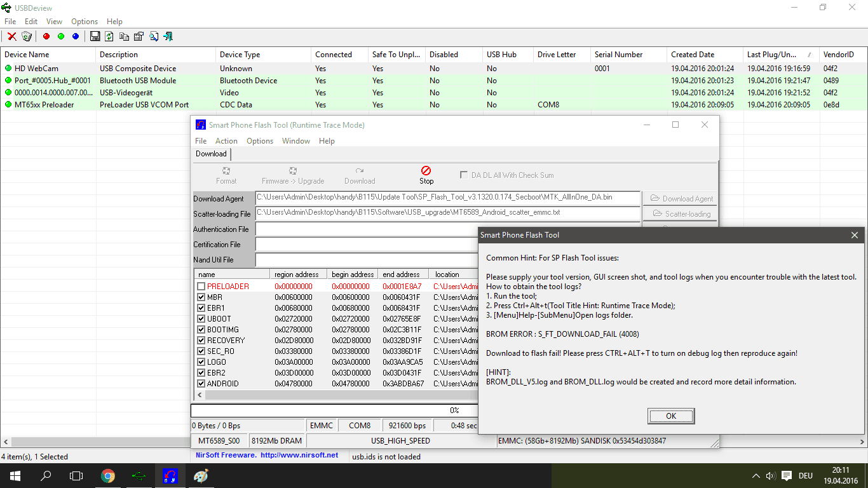The width and height of the screenshot is (868, 488).
Task: Click the Task View taskbar icon
Action: coord(76,475)
